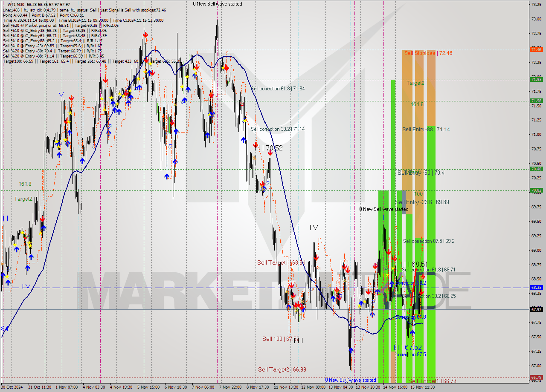Screen dimensions: 546x392
Task: Click 'Sell Stoploss | 72.46' label
Action: (428, 53)
